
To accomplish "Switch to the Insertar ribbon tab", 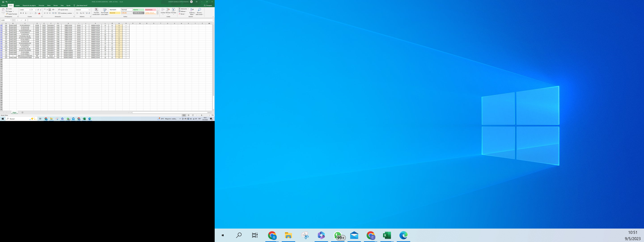I will click(18, 5).
